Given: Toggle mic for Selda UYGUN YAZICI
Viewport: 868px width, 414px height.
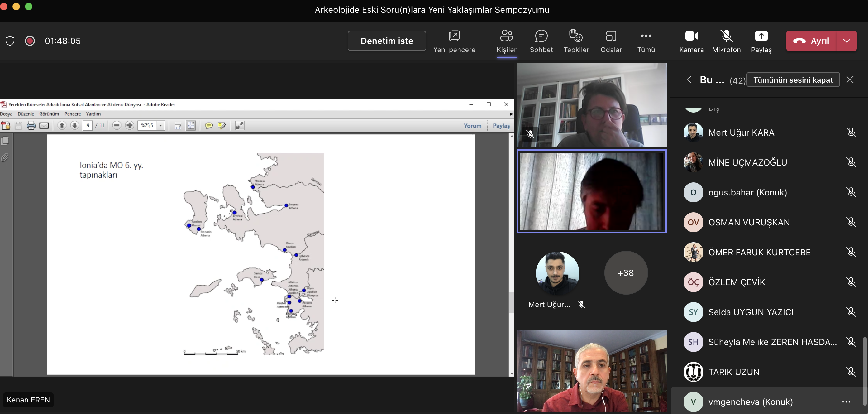Looking at the screenshot, I should (851, 312).
